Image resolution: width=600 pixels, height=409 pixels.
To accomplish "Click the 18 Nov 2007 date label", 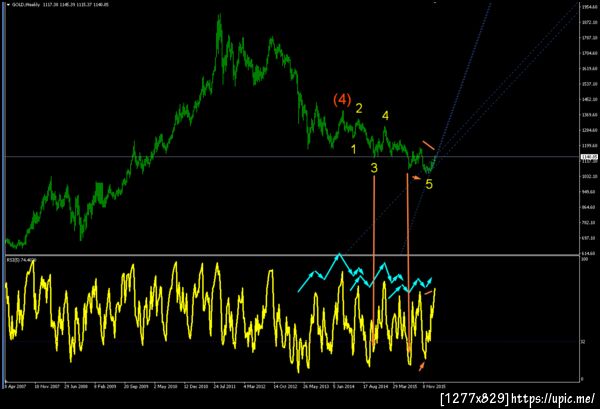I will pyautogui.click(x=47, y=386).
